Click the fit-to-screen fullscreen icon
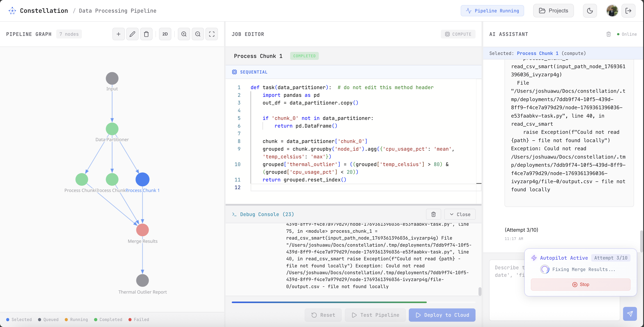The image size is (644, 327). tap(211, 34)
